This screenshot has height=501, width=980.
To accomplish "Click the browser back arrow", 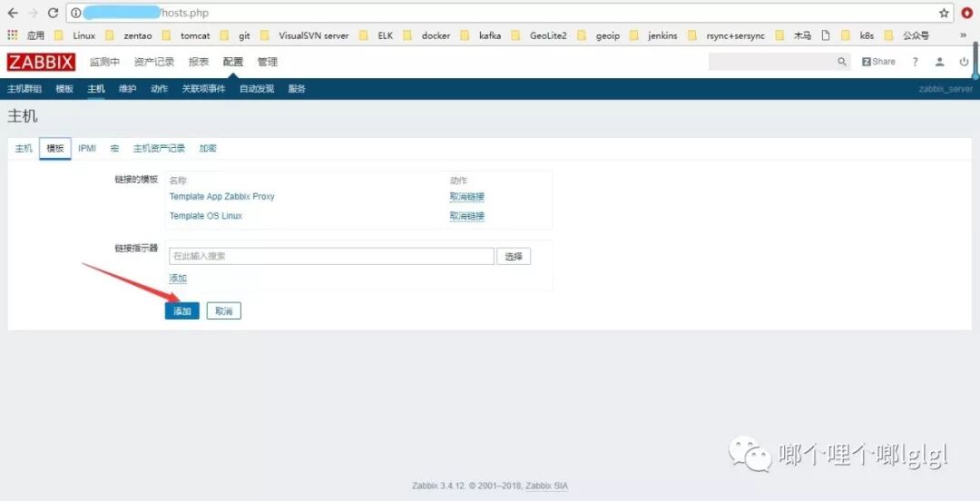I will coord(13,13).
